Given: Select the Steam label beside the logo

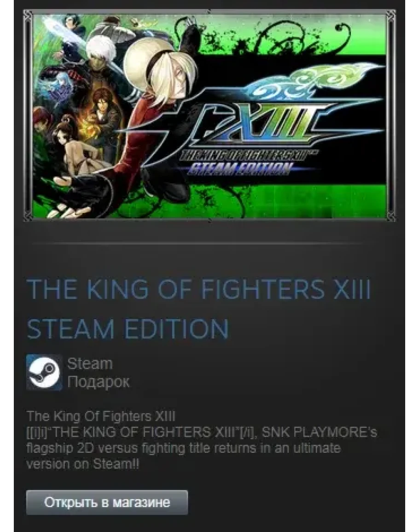Looking at the screenshot, I should click(x=90, y=364).
